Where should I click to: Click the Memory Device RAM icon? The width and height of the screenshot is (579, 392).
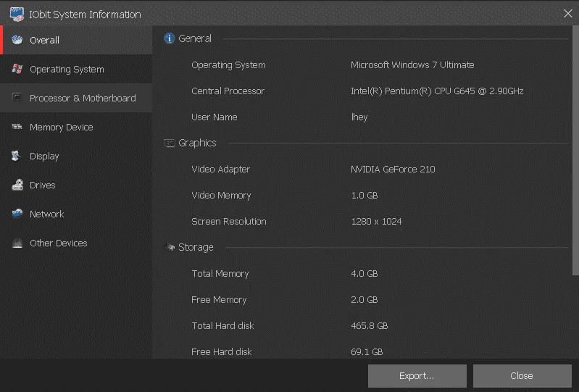click(x=17, y=127)
